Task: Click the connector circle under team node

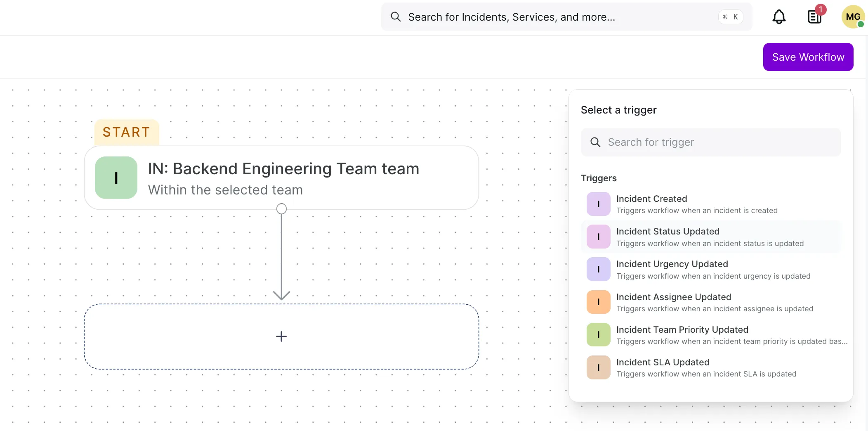Action: (x=281, y=209)
